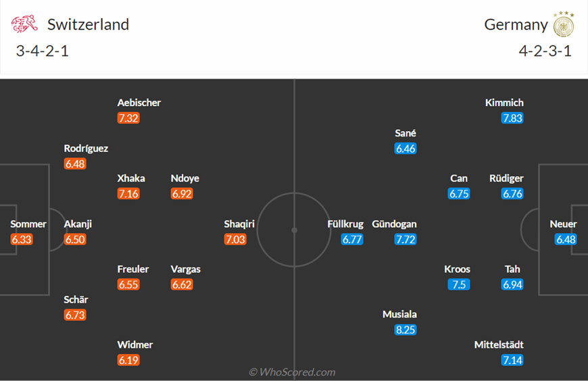Select Musiala's 8.25 rating badge
The height and width of the screenshot is (381, 588).
[x=406, y=330]
